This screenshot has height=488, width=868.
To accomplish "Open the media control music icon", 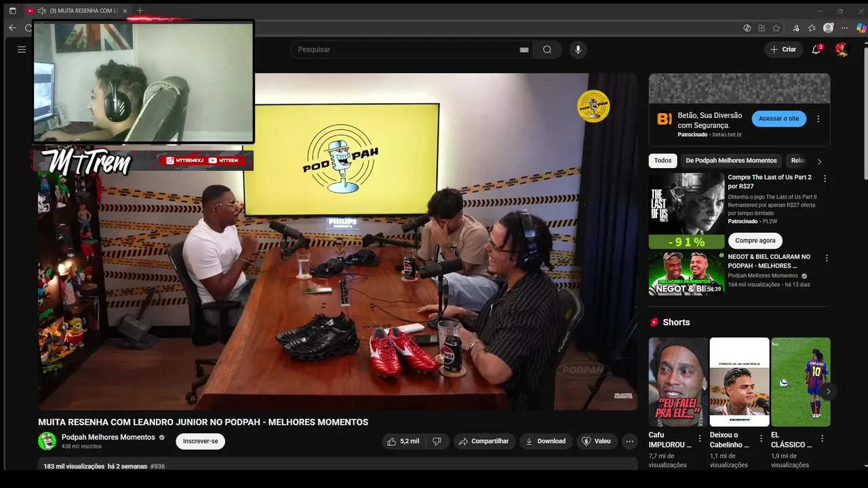I will point(796,28).
